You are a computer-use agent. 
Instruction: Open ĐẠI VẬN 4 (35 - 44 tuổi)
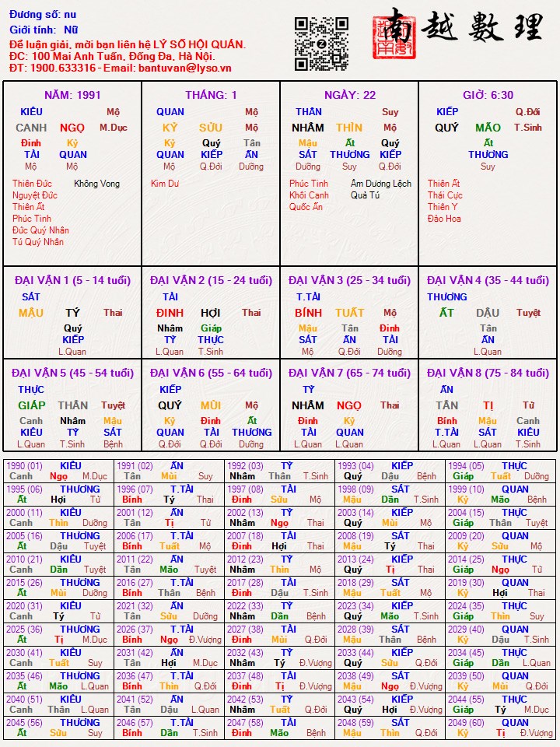[488, 280]
